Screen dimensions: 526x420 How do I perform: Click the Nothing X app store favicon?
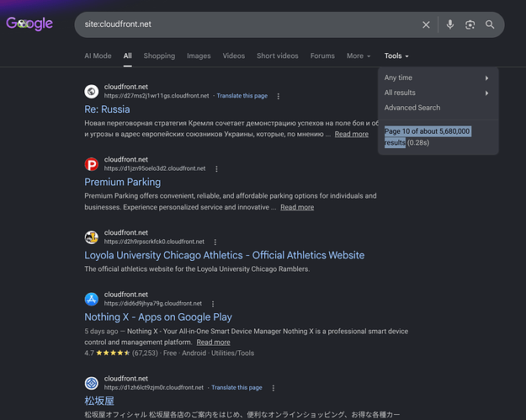pos(91,299)
